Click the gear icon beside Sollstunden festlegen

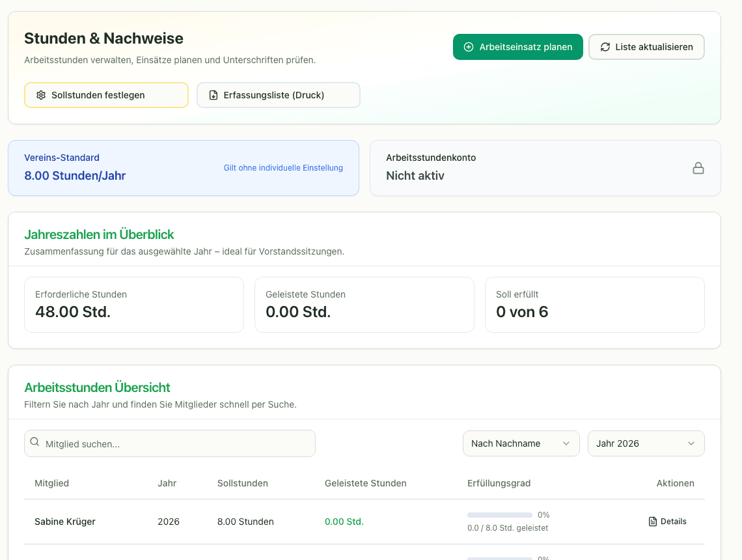click(x=41, y=95)
